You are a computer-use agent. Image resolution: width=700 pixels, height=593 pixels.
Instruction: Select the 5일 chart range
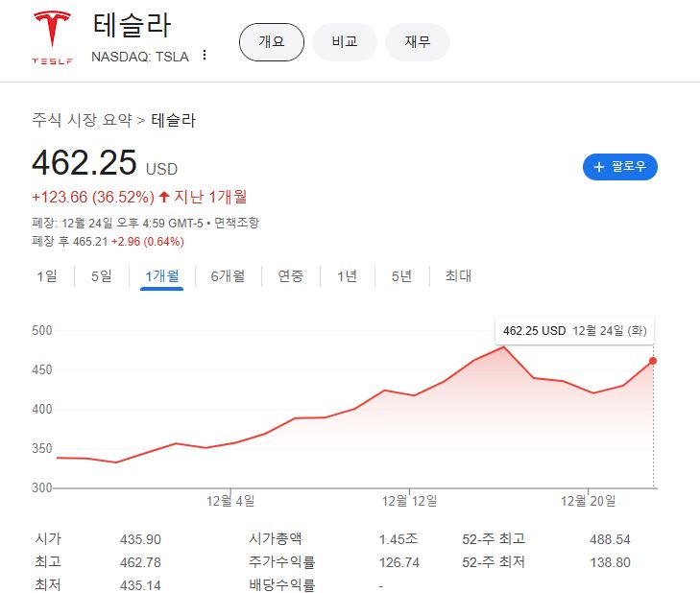(x=102, y=276)
